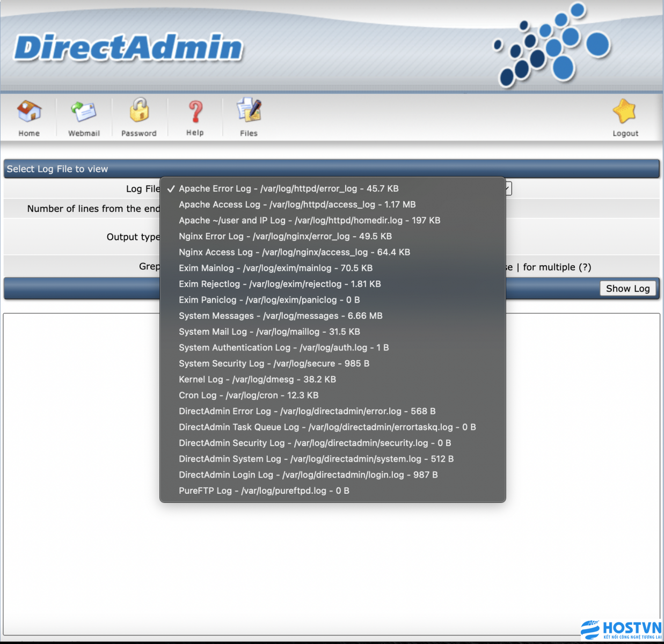This screenshot has height=644, width=664.
Task: Pick DirectAdmin Login Log from the list
Action: click(308, 474)
